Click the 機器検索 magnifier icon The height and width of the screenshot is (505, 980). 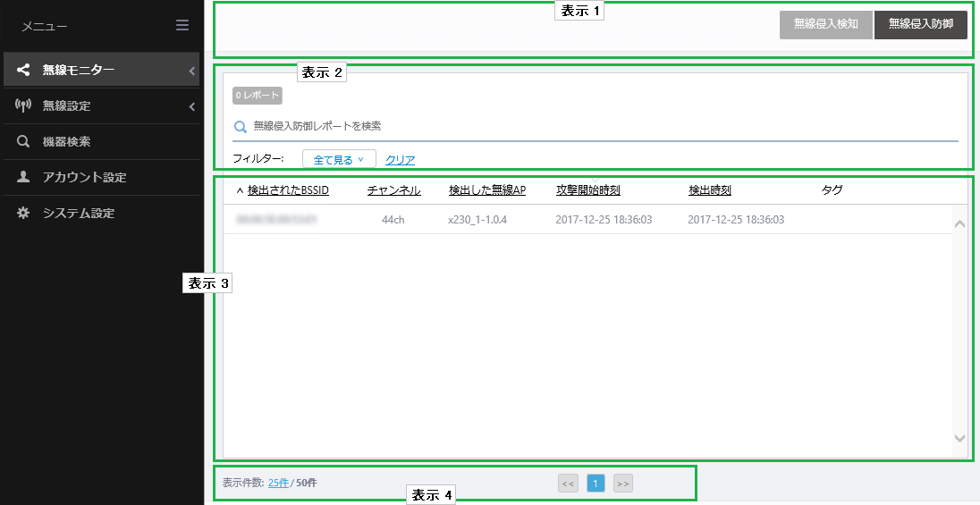click(x=23, y=141)
